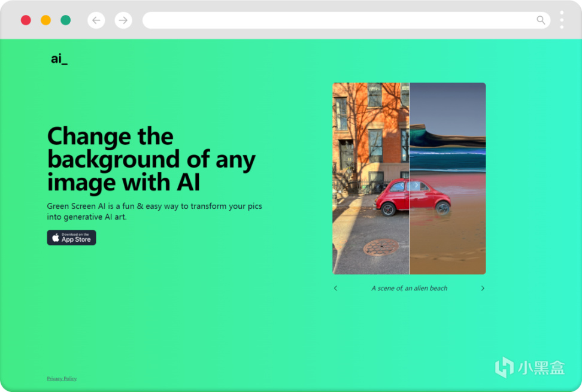Screen dimensions: 582x392
Task: Go forward with the browser forward arrow
Action: [123, 20]
